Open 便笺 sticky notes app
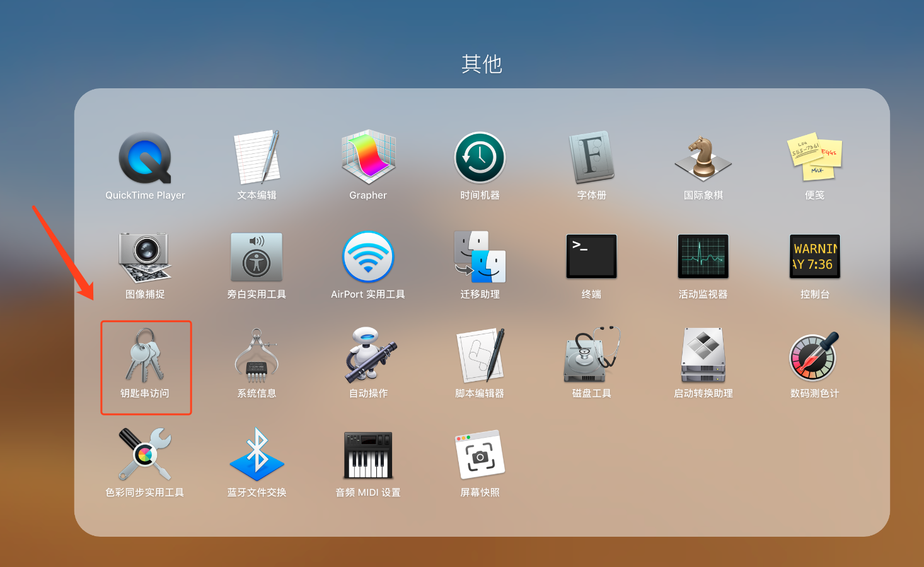Screen dimensions: 924x567 click(x=814, y=158)
